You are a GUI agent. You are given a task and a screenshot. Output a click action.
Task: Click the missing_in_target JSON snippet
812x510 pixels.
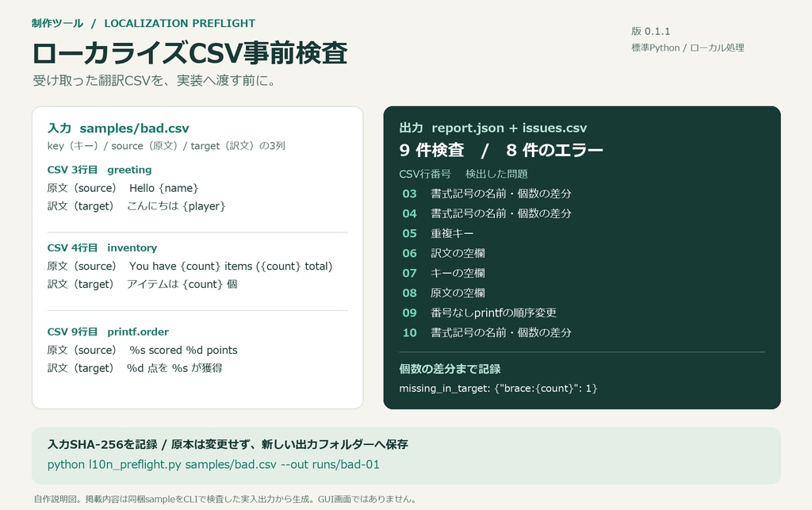498,389
